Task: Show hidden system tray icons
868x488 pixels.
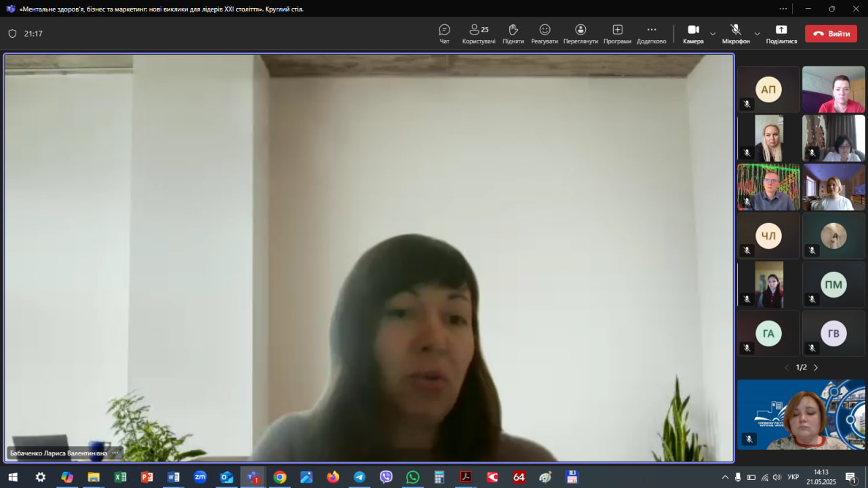Action: [725, 477]
